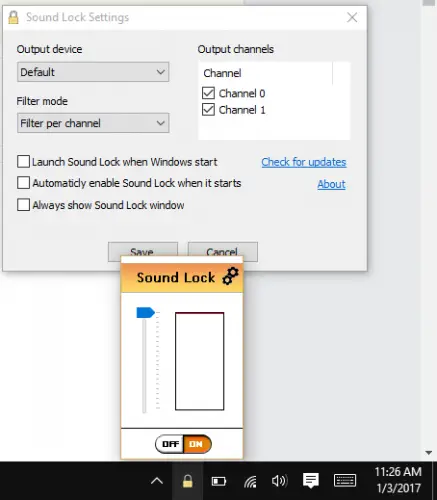Enable Launch Sound Lock when Windows start
Image resolution: width=437 pixels, height=500 pixels.
[x=23, y=162]
